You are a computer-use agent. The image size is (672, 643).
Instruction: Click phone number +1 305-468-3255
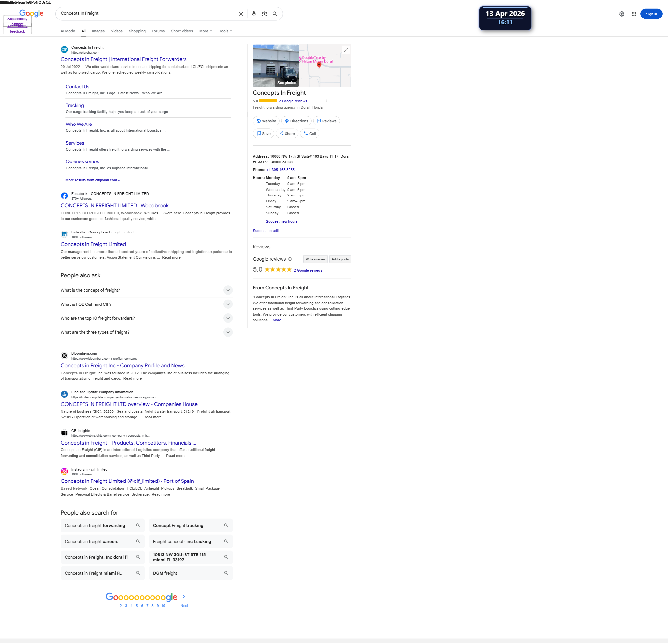point(281,170)
